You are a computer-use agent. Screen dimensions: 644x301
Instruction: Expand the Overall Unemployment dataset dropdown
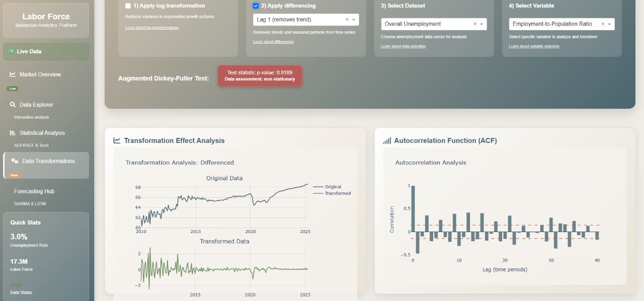click(x=481, y=24)
